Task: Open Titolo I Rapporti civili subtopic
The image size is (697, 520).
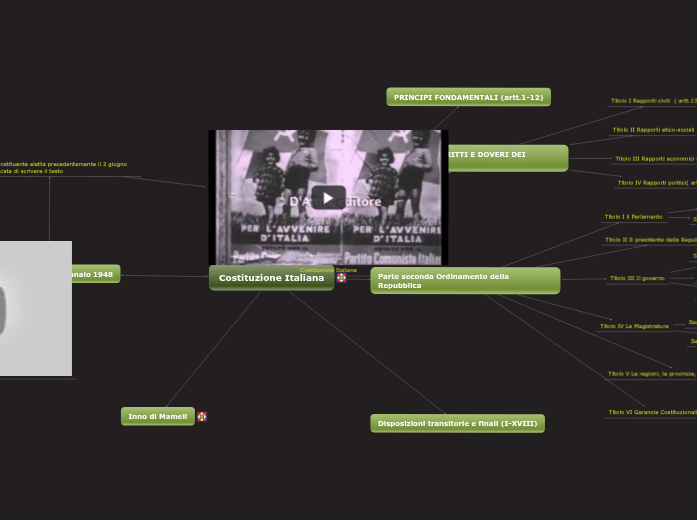Action: point(653,101)
